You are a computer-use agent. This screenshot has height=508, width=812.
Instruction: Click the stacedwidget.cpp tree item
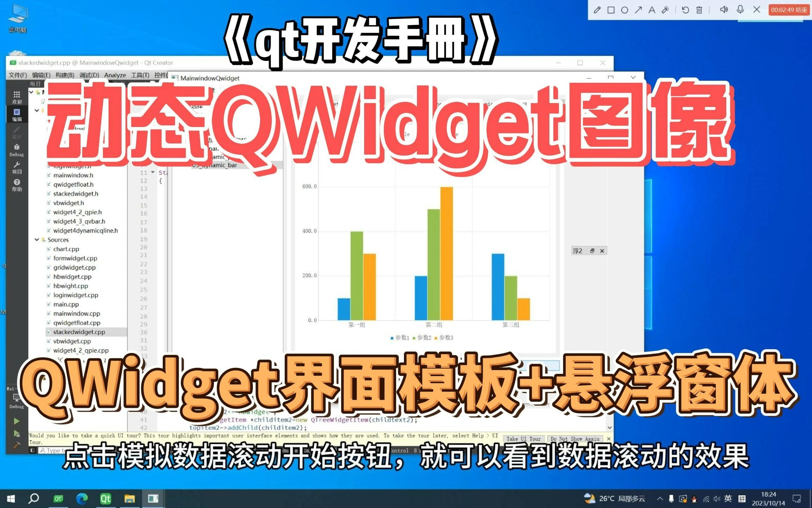80,332
